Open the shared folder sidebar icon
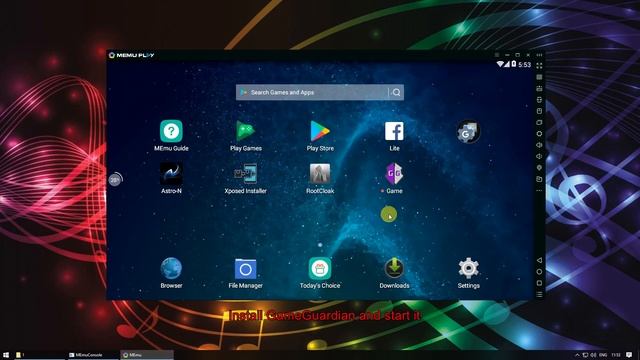The image size is (640, 360). [x=539, y=179]
